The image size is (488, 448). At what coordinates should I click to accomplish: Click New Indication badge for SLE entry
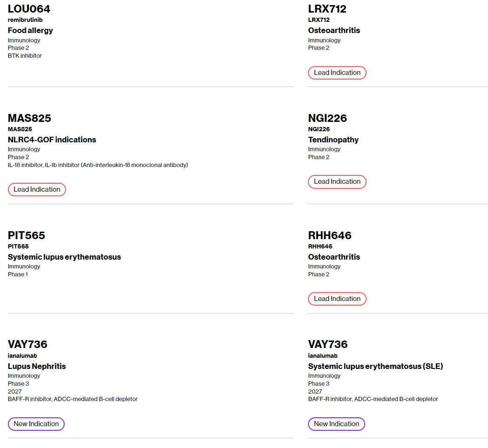(336, 424)
